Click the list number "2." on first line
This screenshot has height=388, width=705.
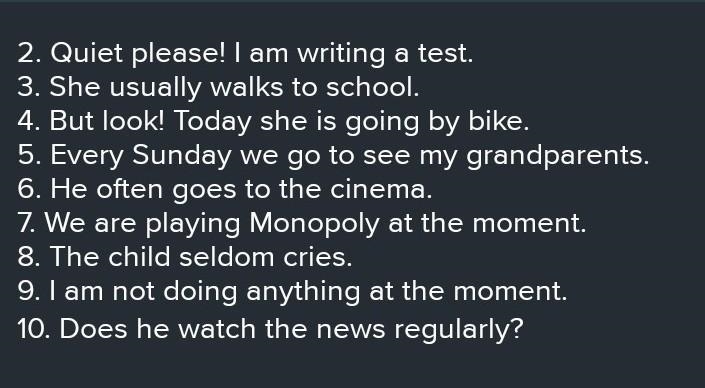click(x=30, y=54)
